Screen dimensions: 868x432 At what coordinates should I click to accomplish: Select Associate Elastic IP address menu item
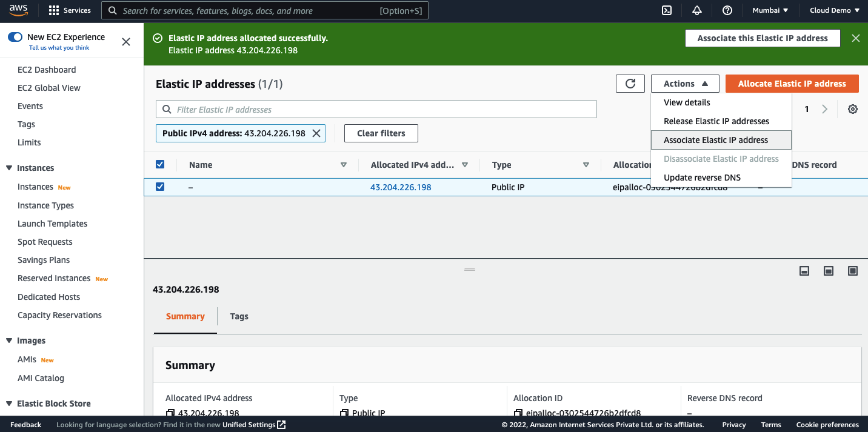(721, 140)
